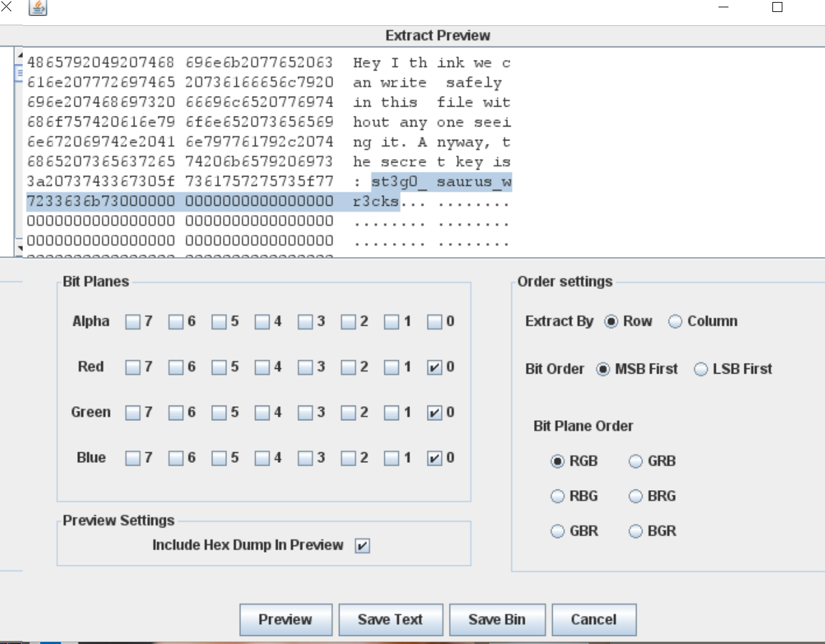This screenshot has height=644, width=825.
Task: Click hex value 4865792049207468
Action: pos(101,63)
